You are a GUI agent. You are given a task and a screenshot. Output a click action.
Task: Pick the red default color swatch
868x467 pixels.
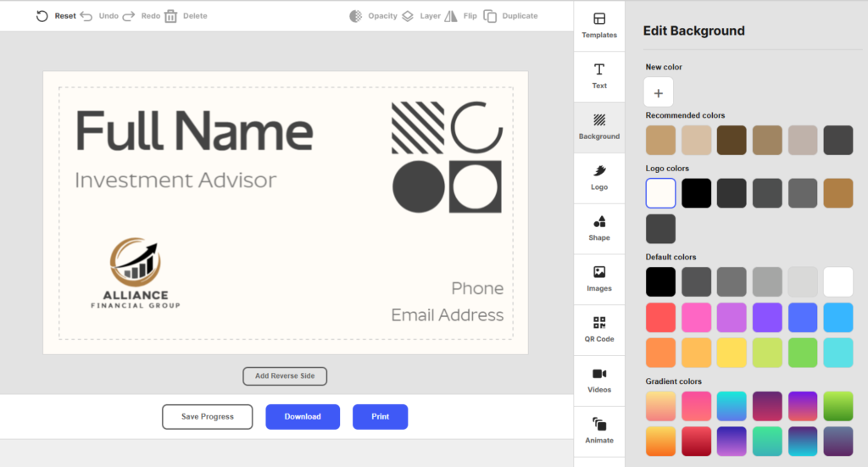pyautogui.click(x=660, y=317)
